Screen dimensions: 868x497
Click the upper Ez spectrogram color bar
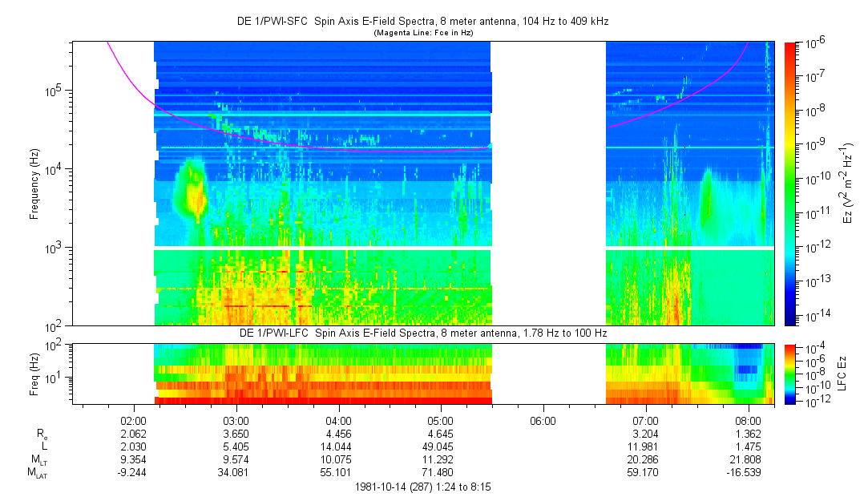point(790,183)
